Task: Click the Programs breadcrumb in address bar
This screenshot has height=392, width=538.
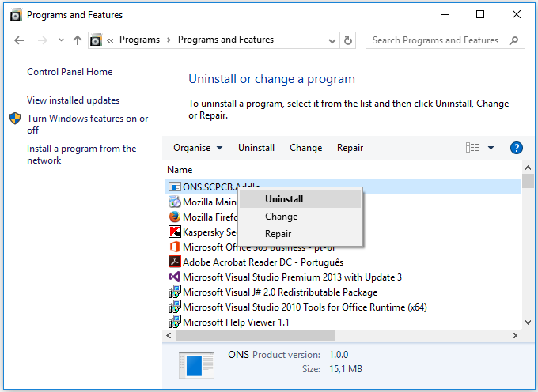Action: point(140,40)
